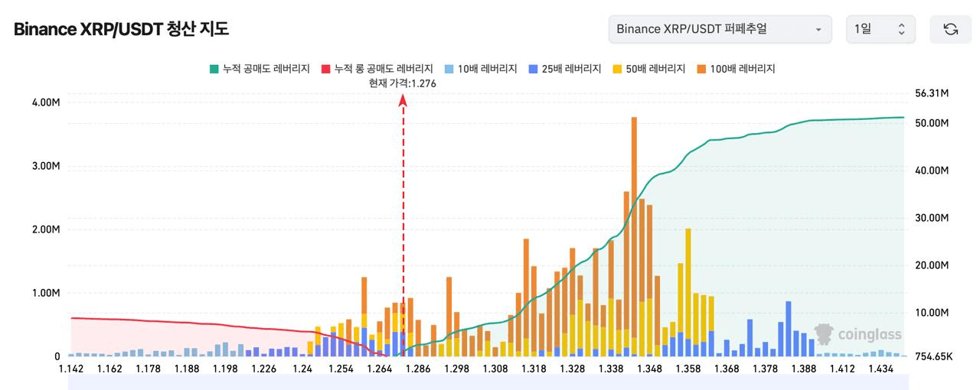Click the 1.328 price axis label

(x=573, y=369)
